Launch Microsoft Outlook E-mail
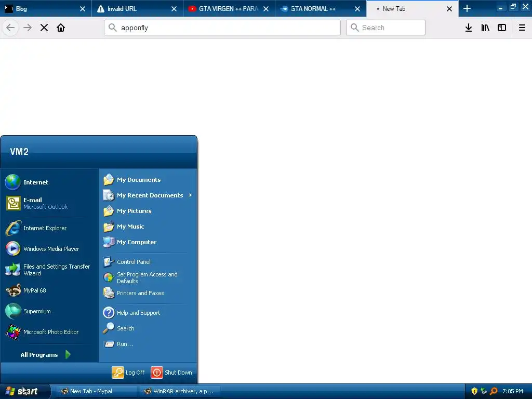Image resolution: width=532 pixels, height=399 pixels. coord(49,203)
